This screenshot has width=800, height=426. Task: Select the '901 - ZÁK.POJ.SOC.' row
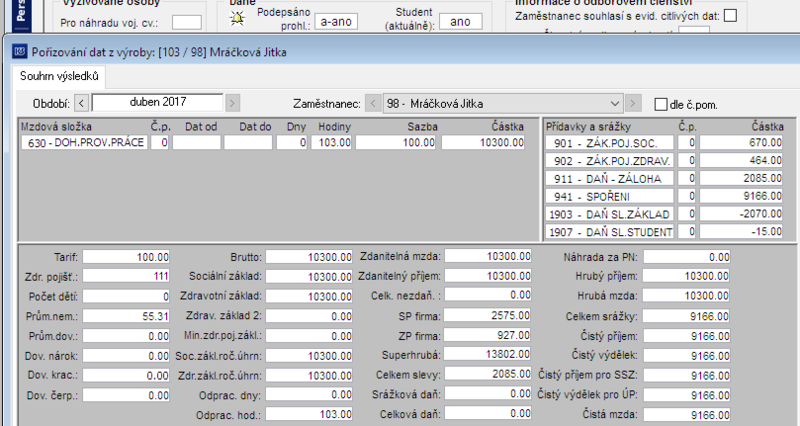point(610,143)
